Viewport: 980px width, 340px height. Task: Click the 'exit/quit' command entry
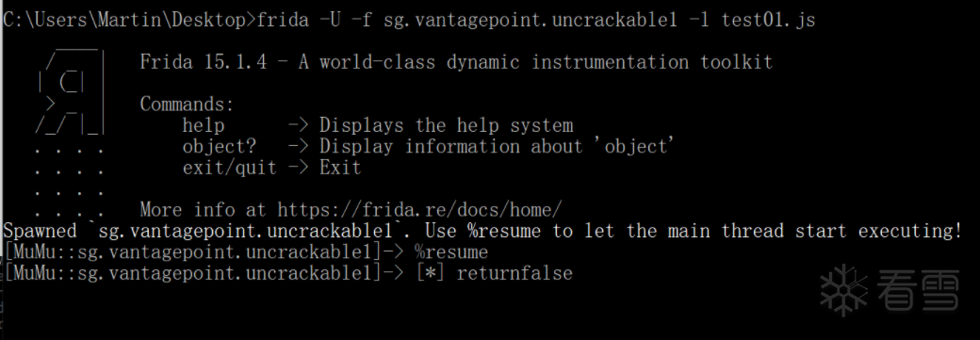click(229, 168)
